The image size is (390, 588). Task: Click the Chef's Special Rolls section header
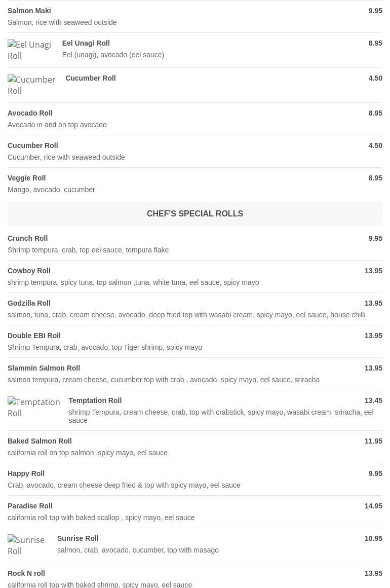coord(195,214)
